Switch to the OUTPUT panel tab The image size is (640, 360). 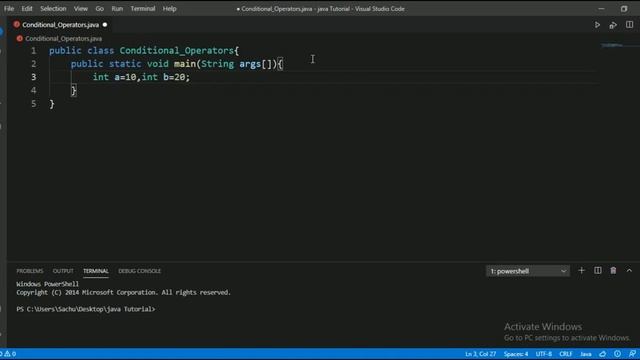(x=63, y=271)
